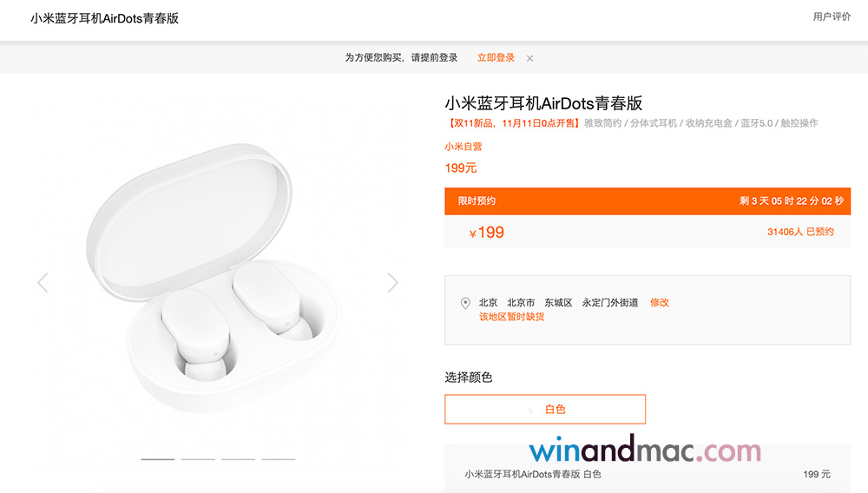Click the 永定门外街道 street in address
Screen dimensions: 868x493
(x=610, y=303)
